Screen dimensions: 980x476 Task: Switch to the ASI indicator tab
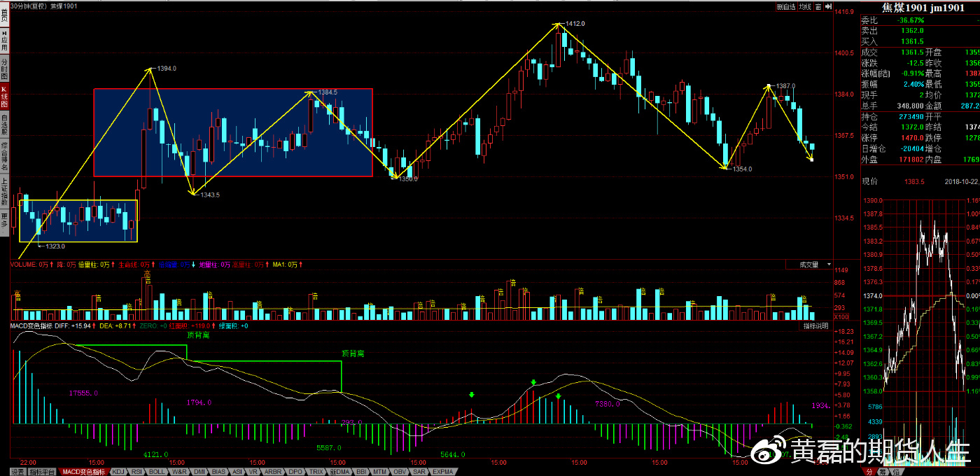click(x=237, y=472)
